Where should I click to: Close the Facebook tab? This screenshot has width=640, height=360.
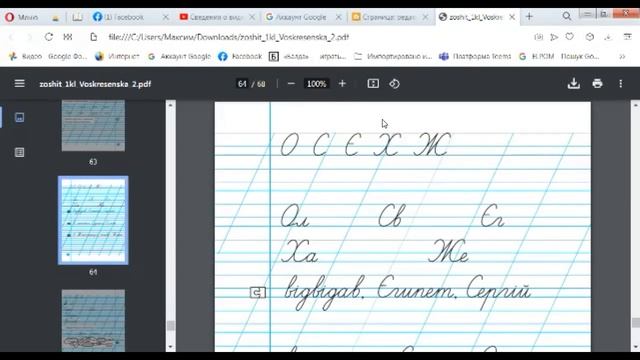[x=165, y=17]
